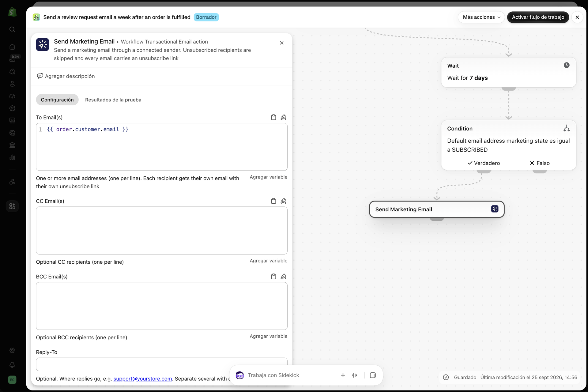Paste from clipboard into To Email(s)
This screenshot has width=588, height=392.
[273, 117]
